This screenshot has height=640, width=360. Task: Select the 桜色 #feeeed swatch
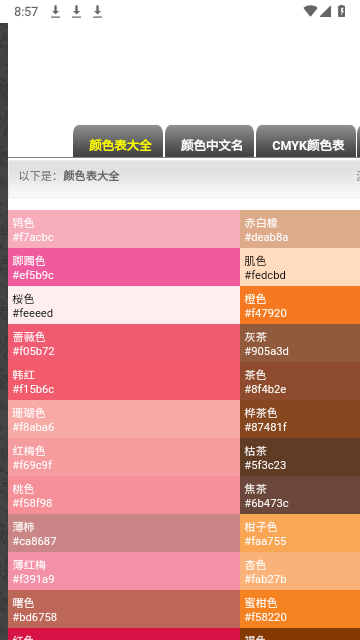[x=124, y=305]
